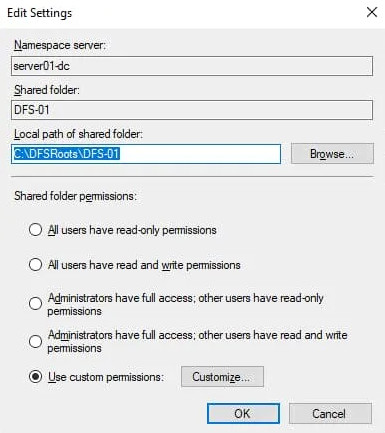Click the 'Use custom permissions' radio circle
The image size is (385, 433).
click(x=35, y=377)
